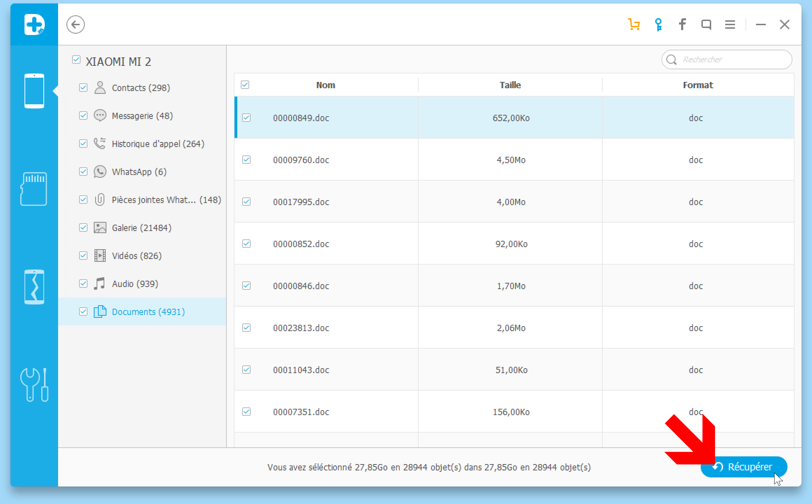The width and height of the screenshot is (812, 504).
Task: Uncheck file 00000852.doc checkbox
Action: 246,244
